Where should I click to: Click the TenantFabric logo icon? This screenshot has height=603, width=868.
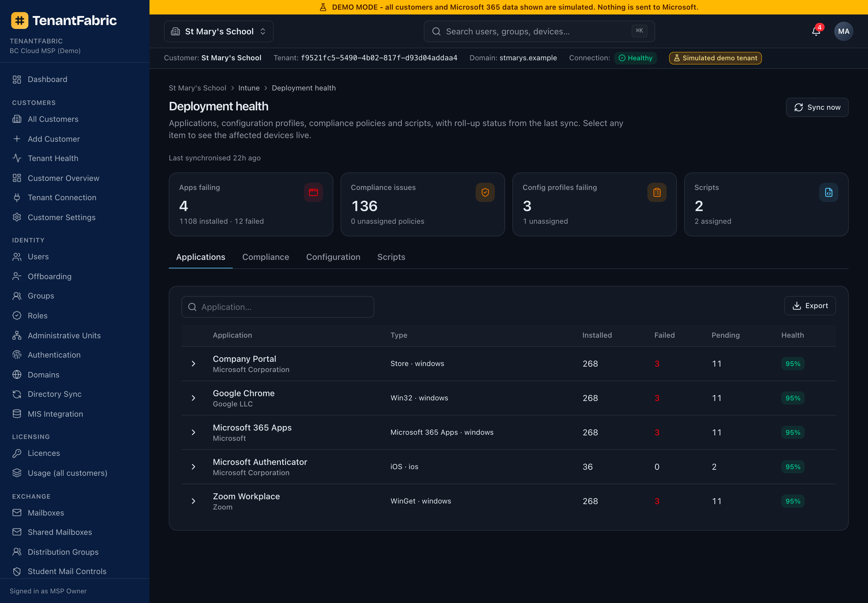pos(20,21)
